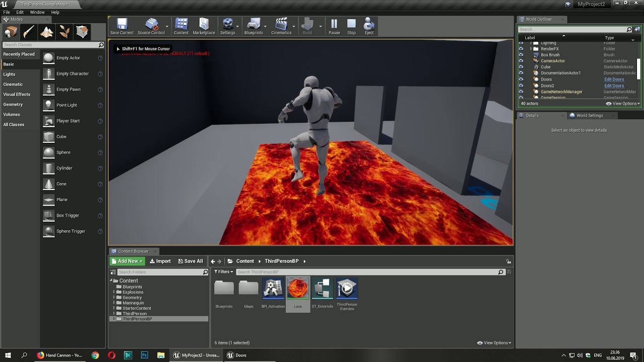Expand the Mannequin folder in the tree

pos(114,303)
